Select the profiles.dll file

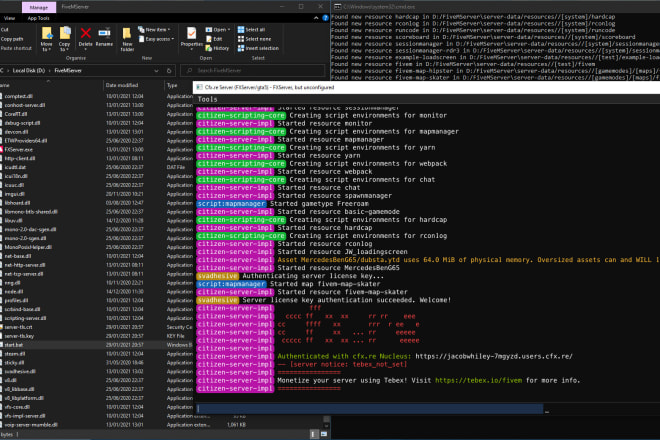(16, 301)
